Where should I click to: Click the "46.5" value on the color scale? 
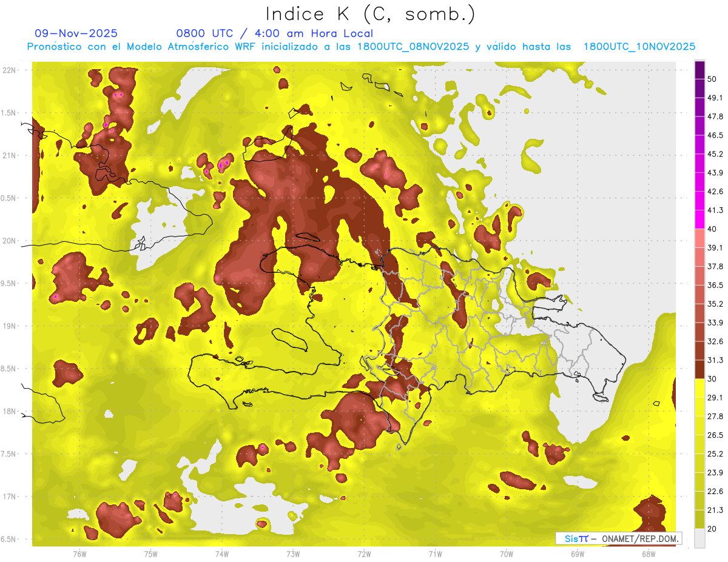click(715, 135)
